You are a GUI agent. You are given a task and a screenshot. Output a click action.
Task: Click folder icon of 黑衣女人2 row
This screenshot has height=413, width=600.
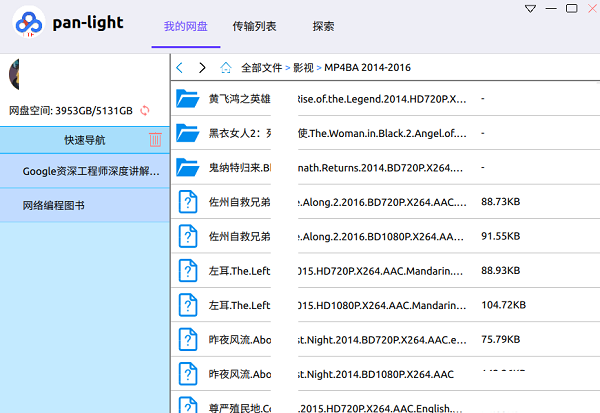pos(188,133)
